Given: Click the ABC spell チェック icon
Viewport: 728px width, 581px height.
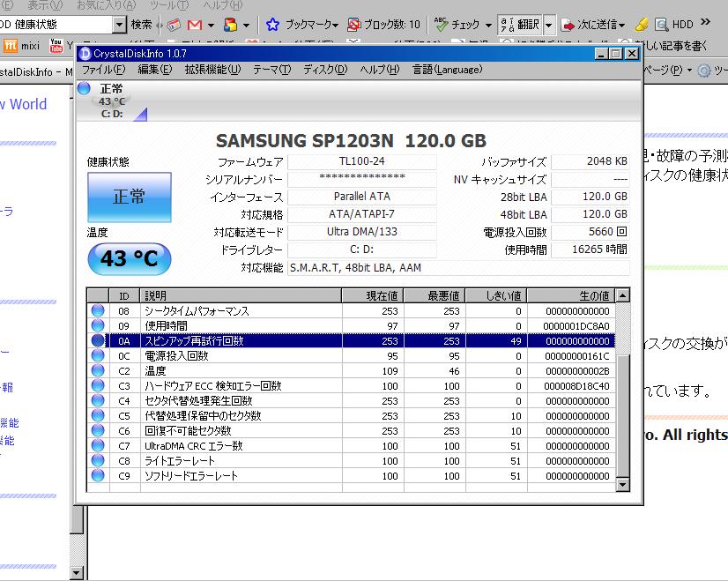Looking at the screenshot, I should [441, 24].
